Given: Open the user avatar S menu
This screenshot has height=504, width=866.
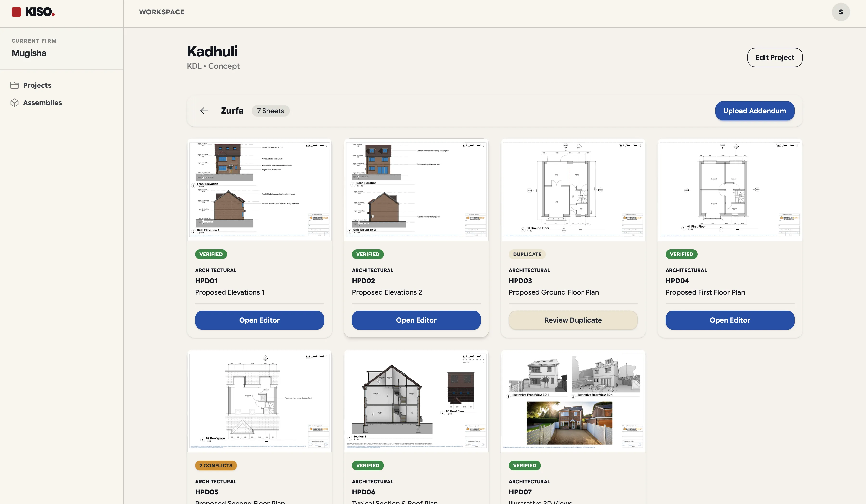Looking at the screenshot, I should 841,12.
